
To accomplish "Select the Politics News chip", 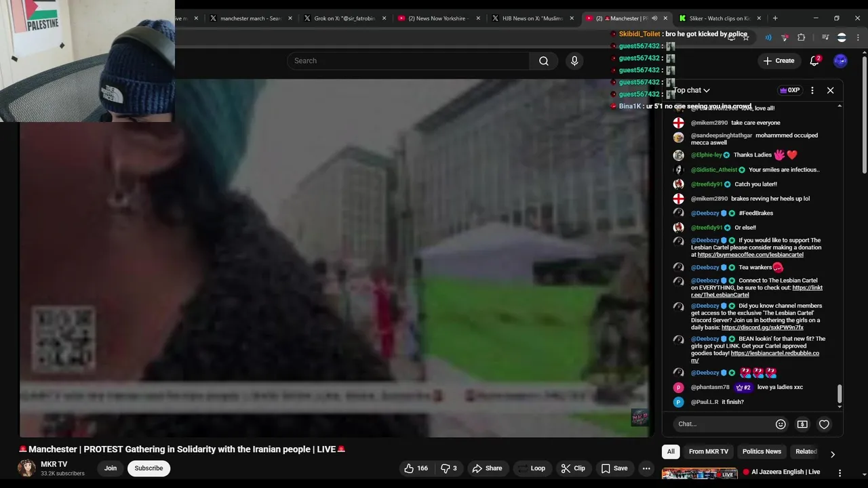I will [762, 451].
